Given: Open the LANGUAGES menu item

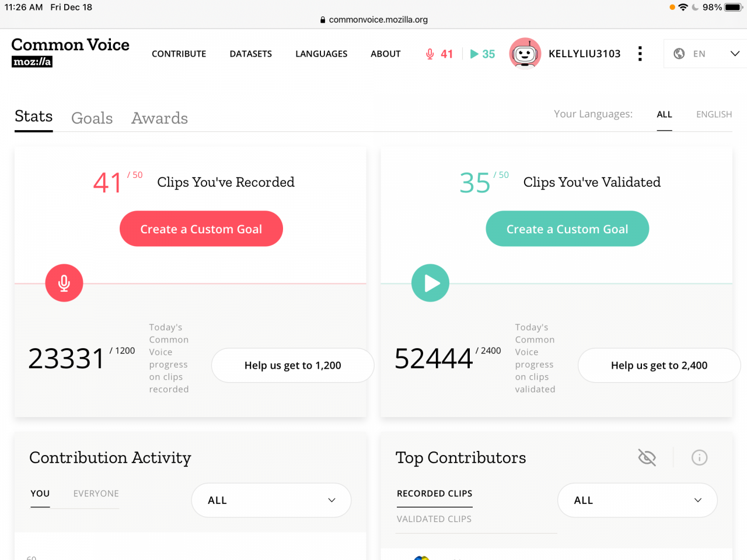Looking at the screenshot, I should pos(322,54).
